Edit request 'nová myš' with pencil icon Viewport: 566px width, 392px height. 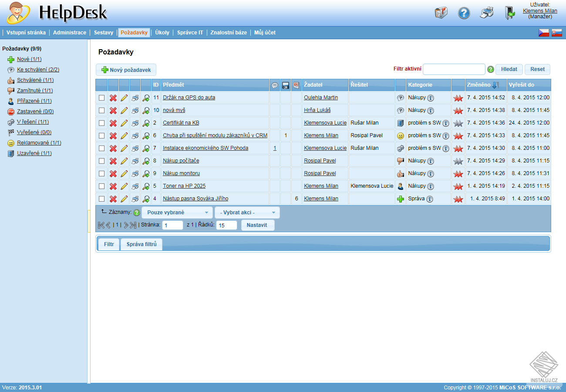pyautogui.click(x=124, y=111)
